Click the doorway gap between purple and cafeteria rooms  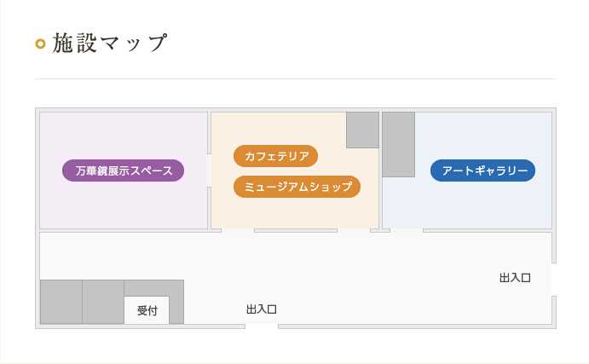[209, 170]
